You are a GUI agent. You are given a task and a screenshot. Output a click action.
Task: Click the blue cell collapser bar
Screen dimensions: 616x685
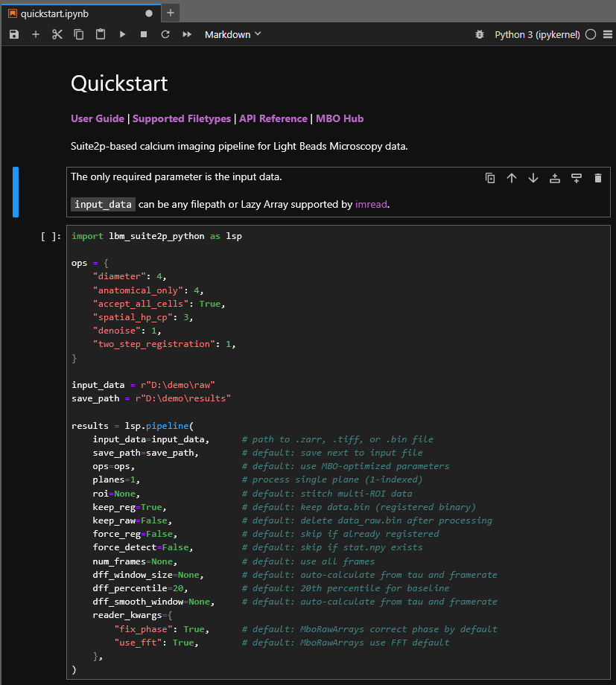point(16,192)
